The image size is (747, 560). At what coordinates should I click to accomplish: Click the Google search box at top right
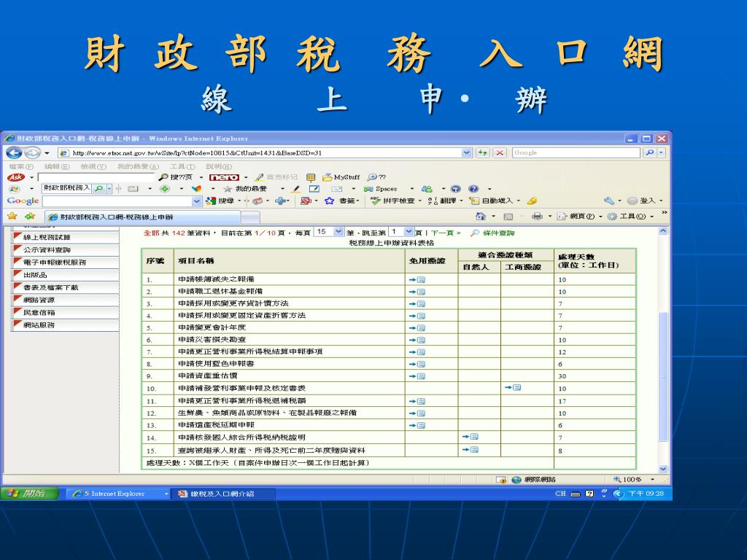[x=576, y=153]
